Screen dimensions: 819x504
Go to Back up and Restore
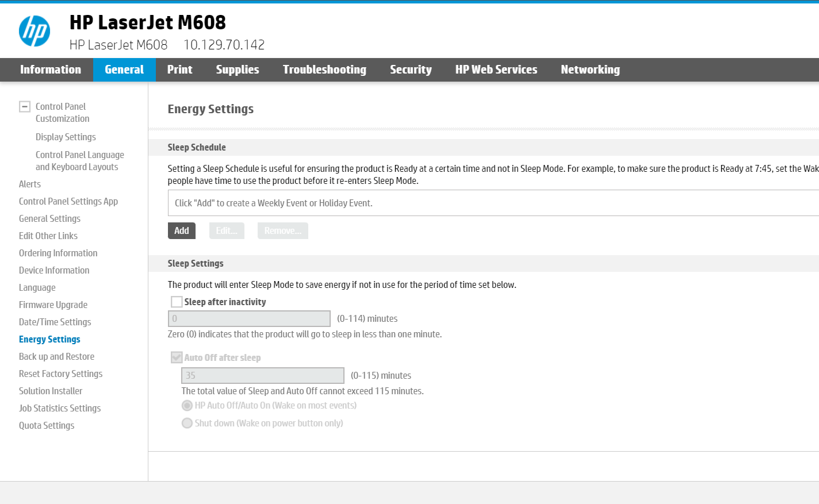pyautogui.click(x=56, y=356)
